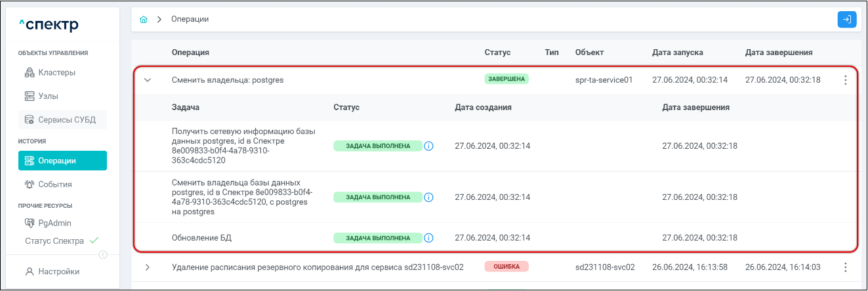868x291 pixels.
Task: Click the Спектр logo
Action: 49,25
